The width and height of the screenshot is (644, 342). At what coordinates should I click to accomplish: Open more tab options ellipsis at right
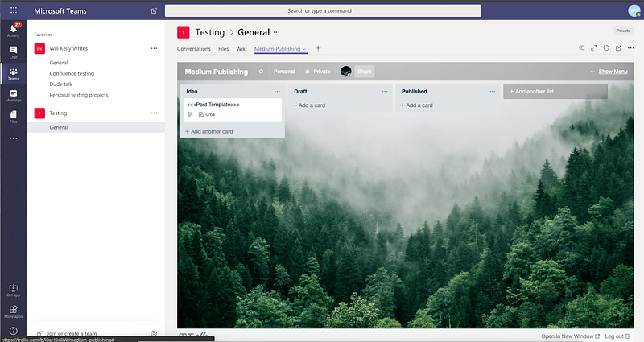coord(631,48)
